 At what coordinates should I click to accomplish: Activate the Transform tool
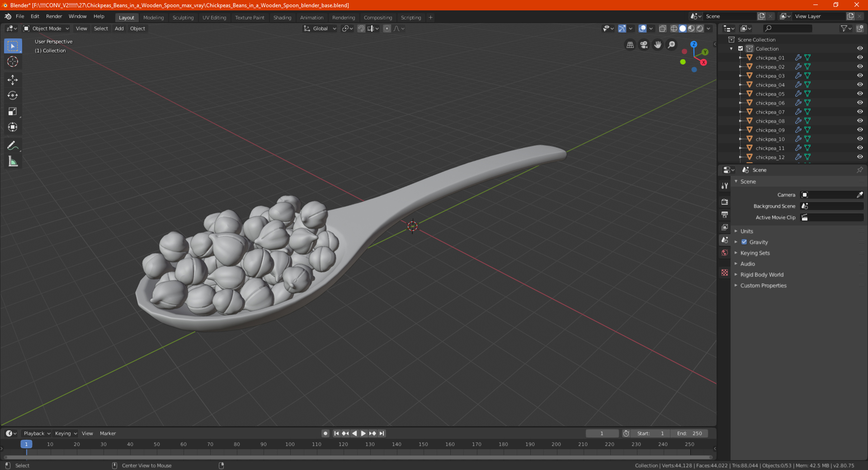tap(13, 127)
